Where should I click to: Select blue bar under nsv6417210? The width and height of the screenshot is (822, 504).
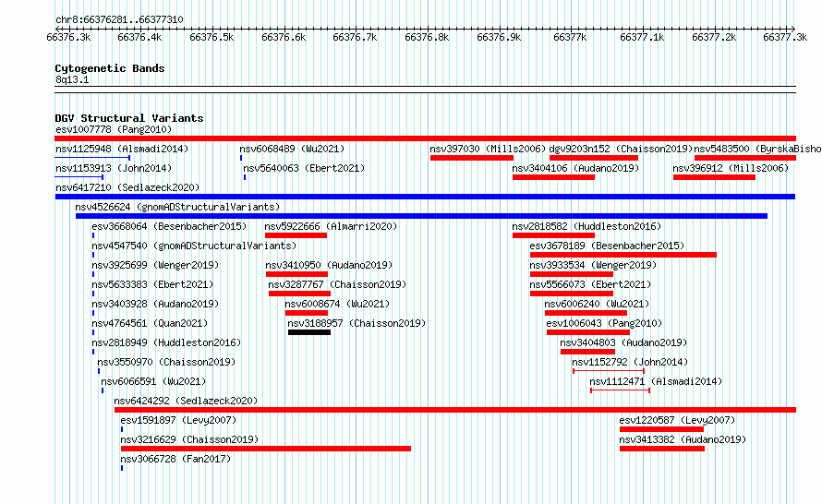[425, 197]
